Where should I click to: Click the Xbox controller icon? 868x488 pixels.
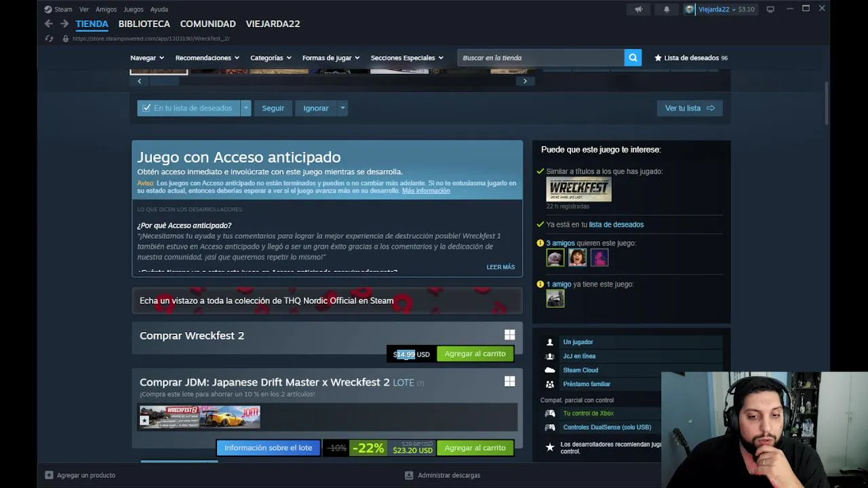pyautogui.click(x=550, y=413)
